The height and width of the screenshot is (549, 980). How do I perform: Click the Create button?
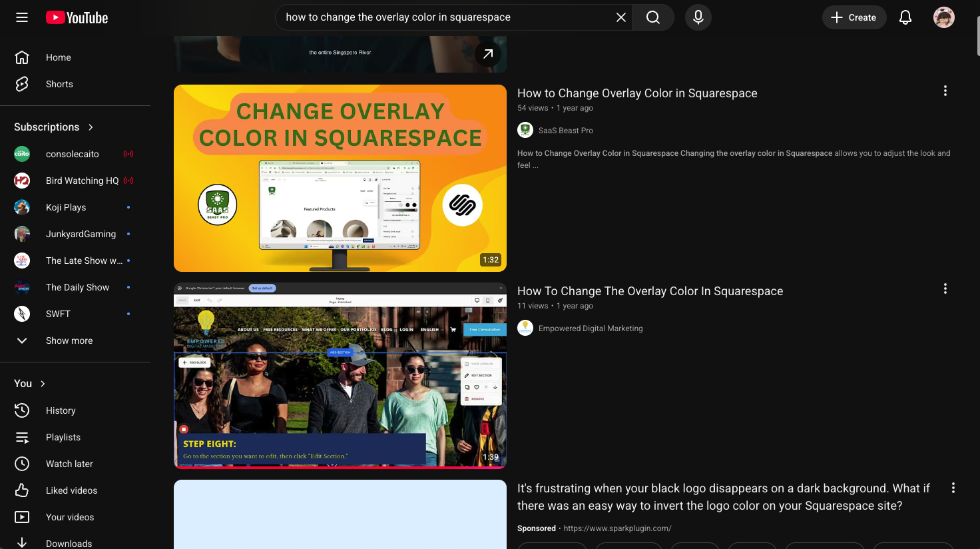pyautogui.click(x=854, y=17)
